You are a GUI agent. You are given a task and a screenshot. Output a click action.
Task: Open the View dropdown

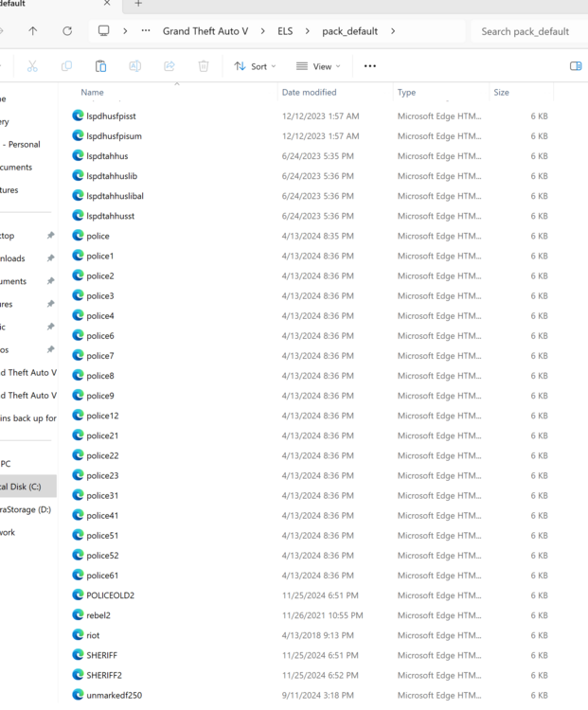318,66
